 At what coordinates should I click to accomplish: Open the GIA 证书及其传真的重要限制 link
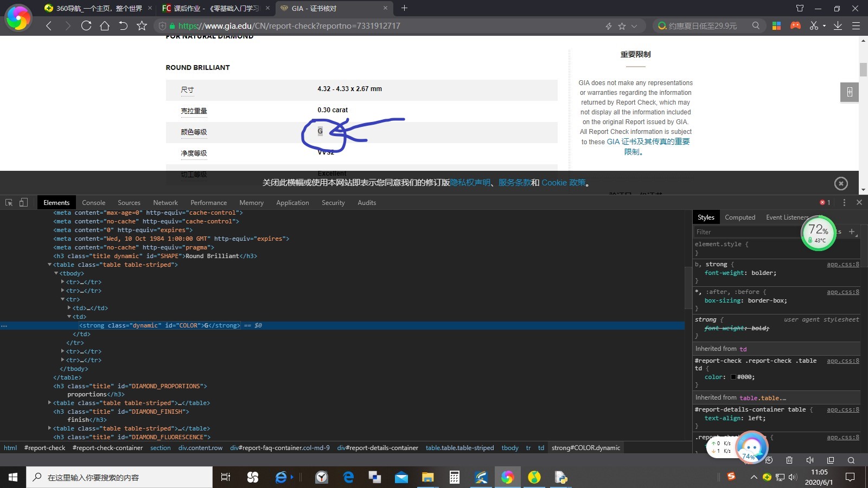coord(648,146)
